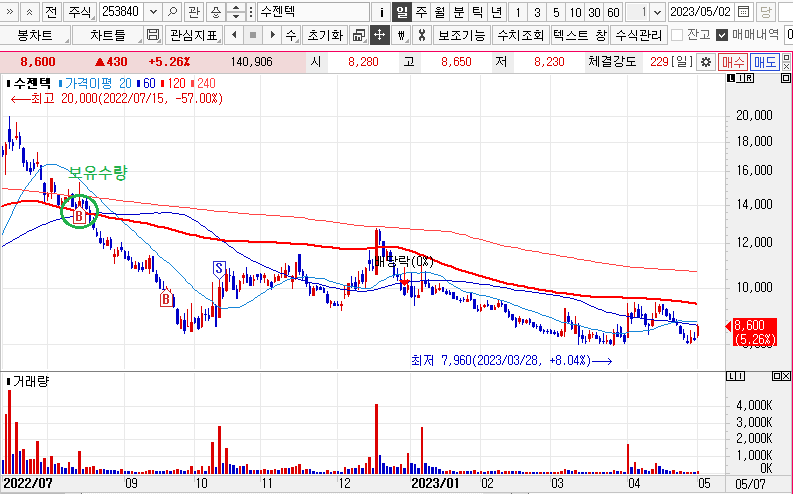This screenshot has width=793, height=494.
Task: Select the 틱 tick period toggle
Action: click(x=477, y=12)
